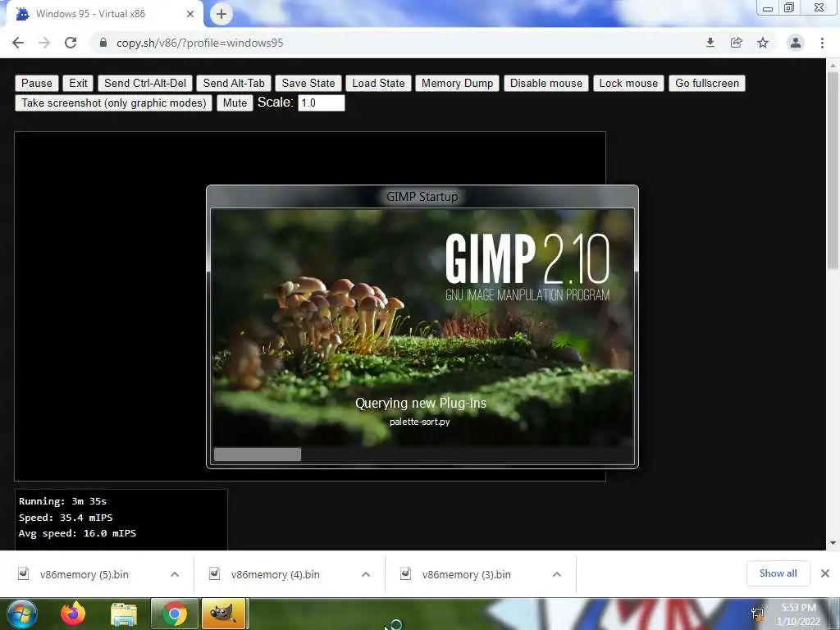Expand options for v86memory (5).bin
840x630 pixels.
(x=175, y=574)
